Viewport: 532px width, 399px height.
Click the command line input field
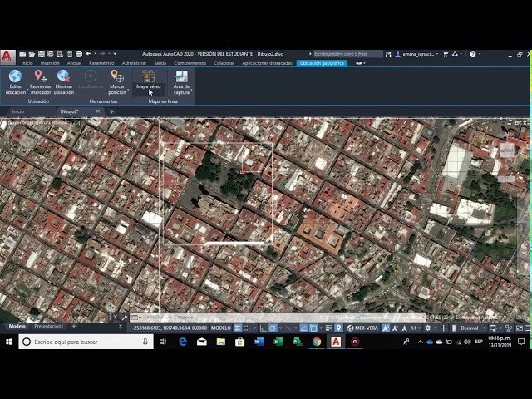click(278, 318)
